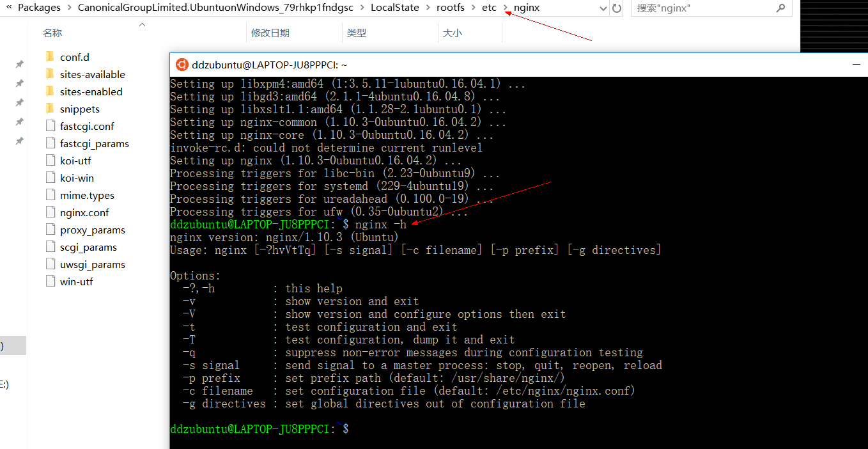Image resolution: width=868 pixels, height=449 pixels.
Task: Navigate to rootfs in breadcrumb
Action: click(451, 8)
